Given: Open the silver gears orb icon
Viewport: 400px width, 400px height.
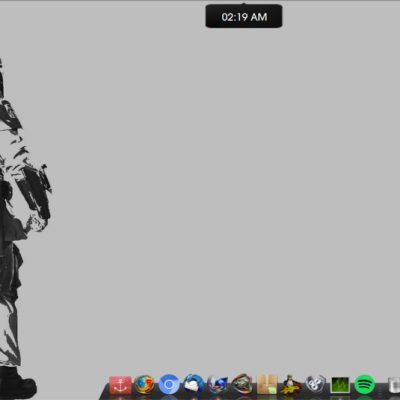Looking at the screenshot, I should [315, 384].
